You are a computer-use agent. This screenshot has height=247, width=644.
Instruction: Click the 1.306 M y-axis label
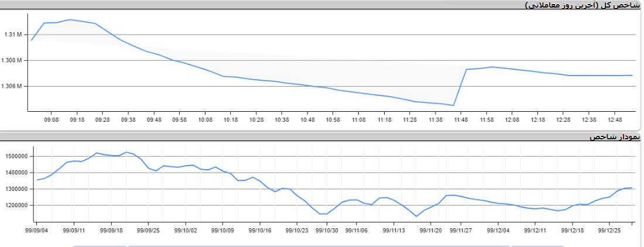12,87
